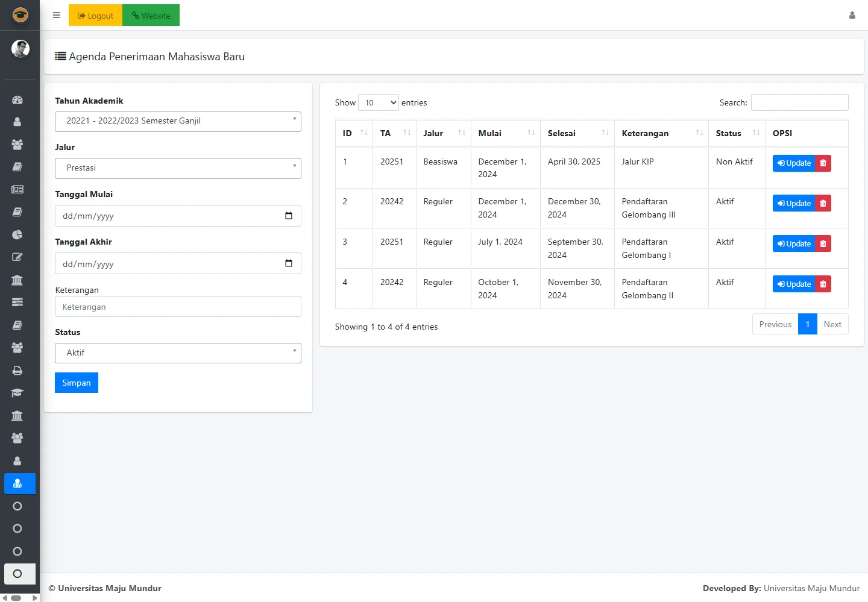The height and width of the screenshot is (602, 868).
Task: Click the Logout button in top bar
Action: tap(95, 16)
